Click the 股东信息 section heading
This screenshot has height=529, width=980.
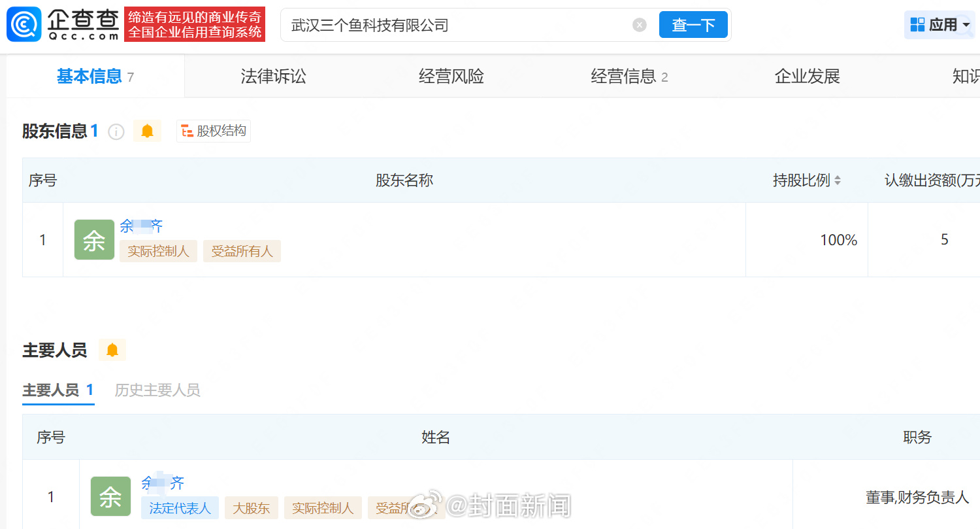tap(60, 131)
